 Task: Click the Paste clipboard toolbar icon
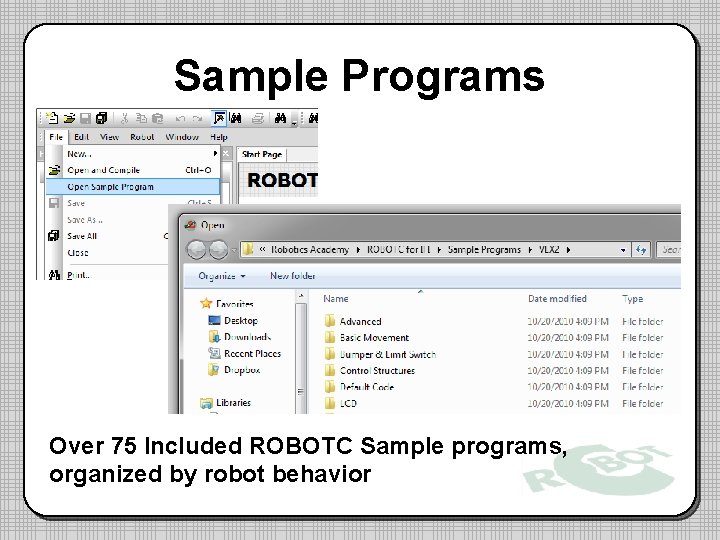click(x=158, y=118)
